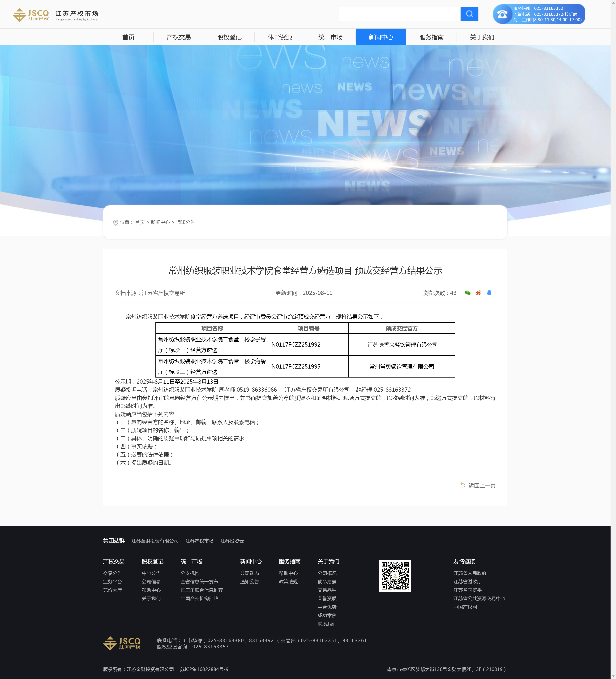Viewport: 616px width, 679px height.
Task: Click the footer QR code image
Action: (x=395, y=576)
